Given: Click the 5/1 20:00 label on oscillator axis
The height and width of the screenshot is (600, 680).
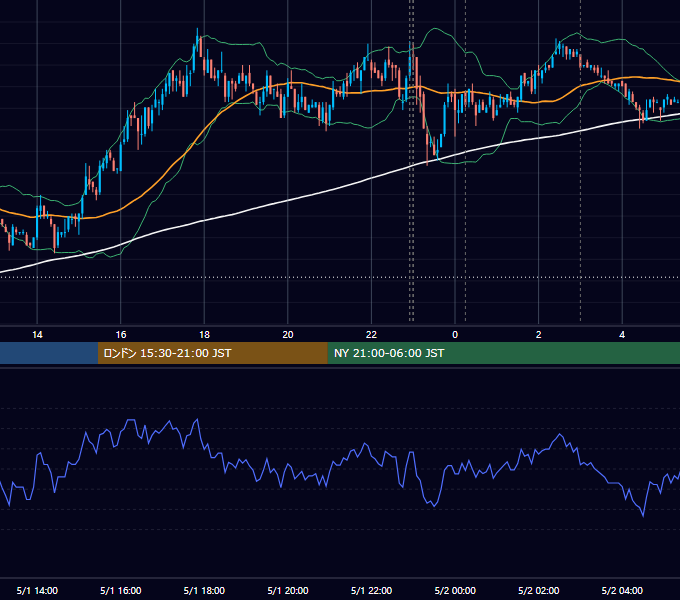Looking at the screenshot, I should 288,590.
